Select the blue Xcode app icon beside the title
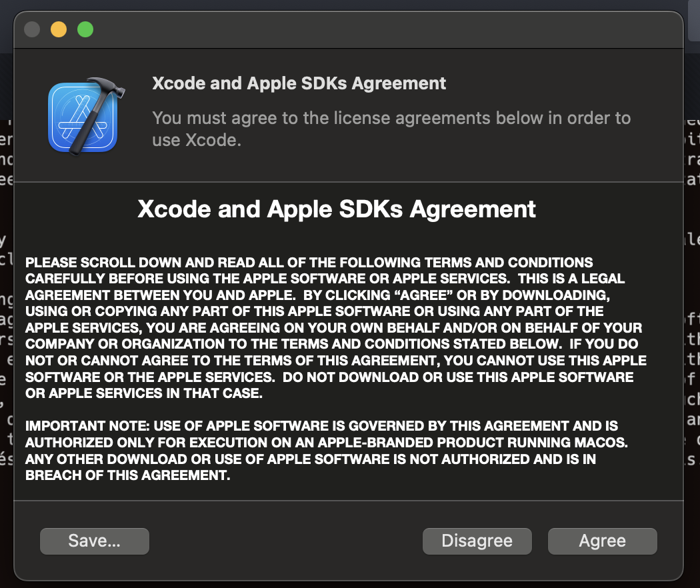 point(83,117)
